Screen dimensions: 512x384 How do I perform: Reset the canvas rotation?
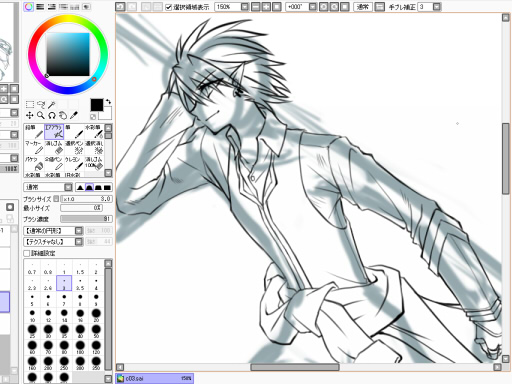345,7
